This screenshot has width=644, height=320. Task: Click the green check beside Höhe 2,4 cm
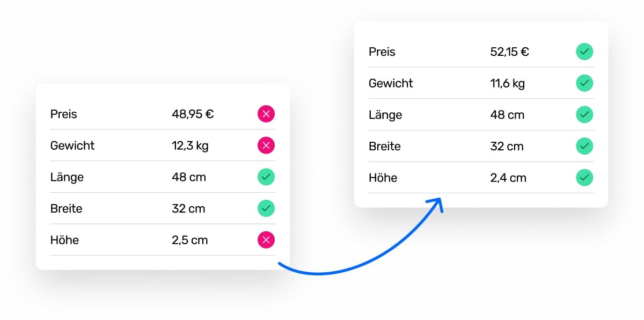pyautogui.click(x=584, y=178)
